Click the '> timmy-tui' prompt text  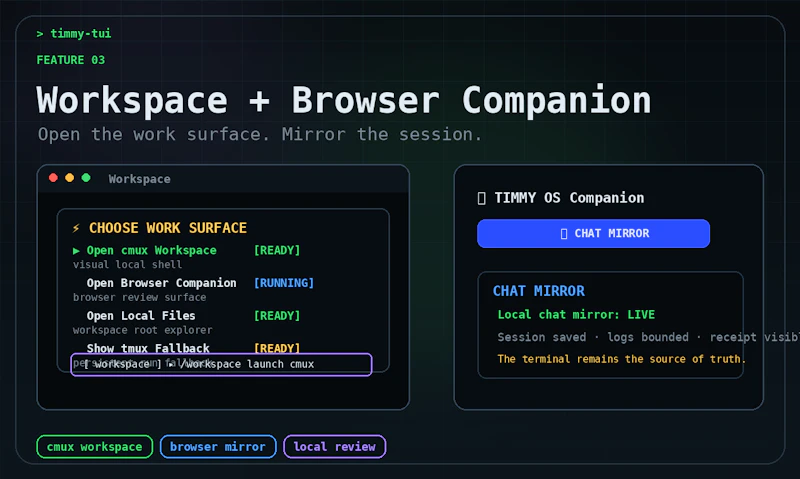(73, 34)
